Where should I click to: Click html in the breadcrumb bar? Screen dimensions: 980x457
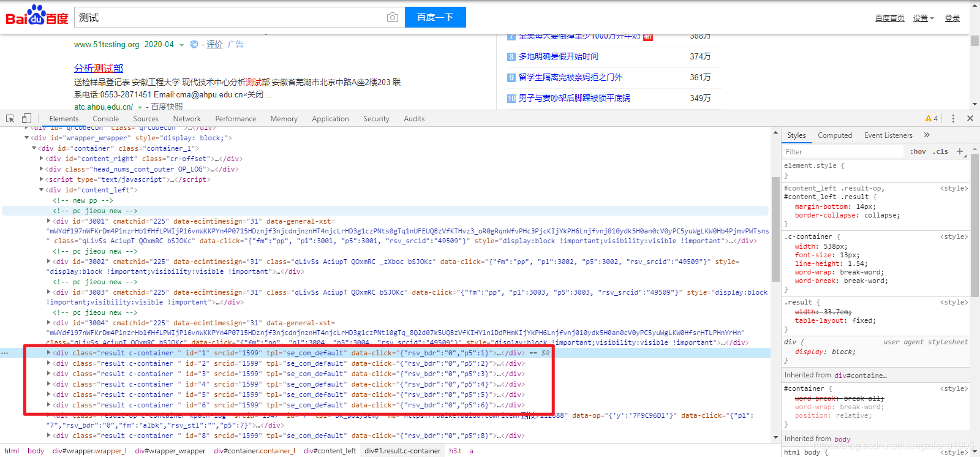point(12,451)
